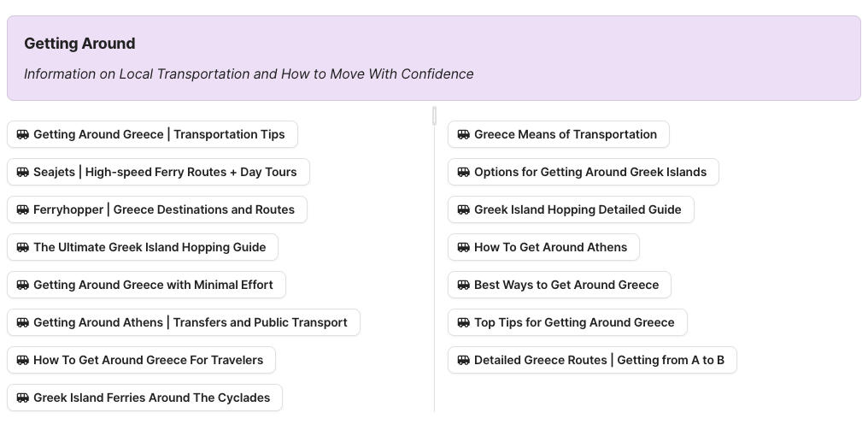Viewport: 868px width, 436px height.
Task: Click the column divider resize handle
Action: (x=434, y=115)
